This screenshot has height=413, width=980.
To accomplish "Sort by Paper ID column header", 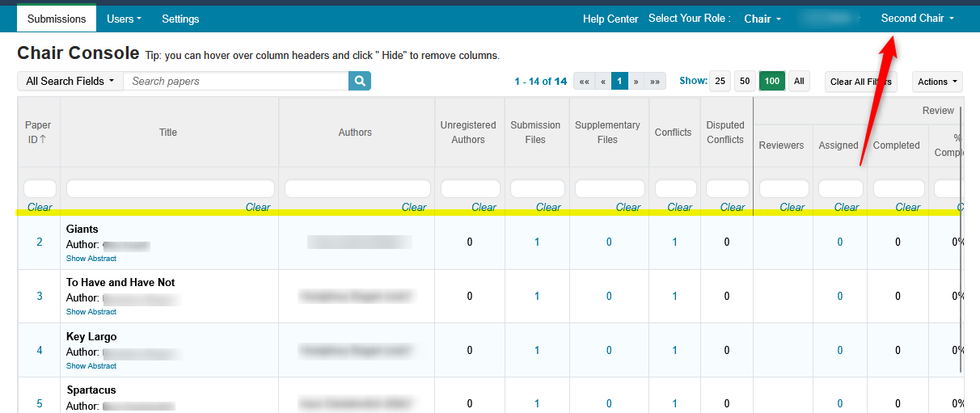I will click(x=38, y=133).
